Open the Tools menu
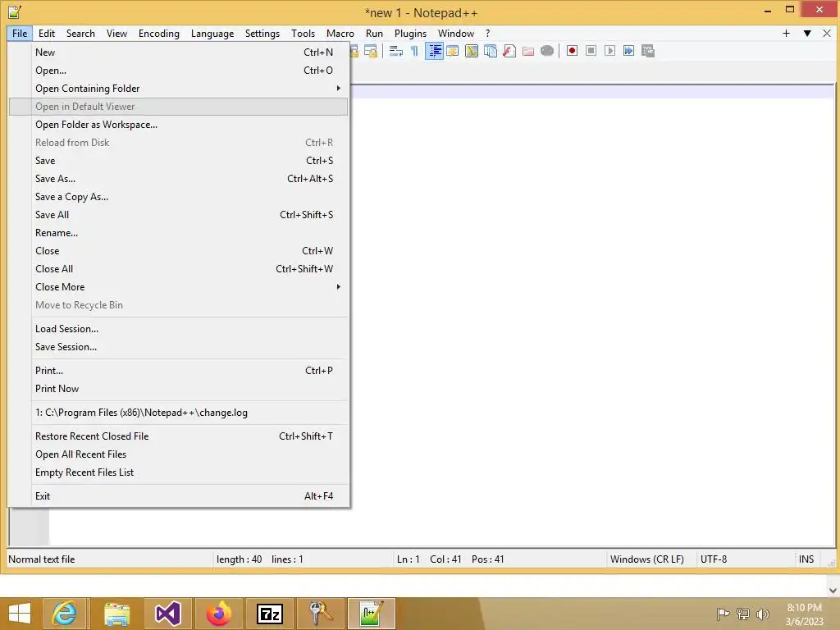The image size is (840, 630). 303,33
